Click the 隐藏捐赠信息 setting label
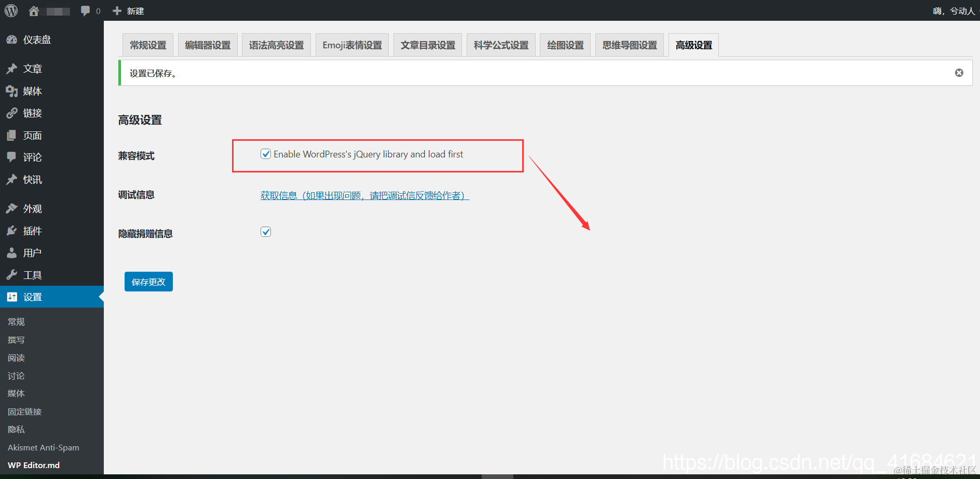Viewport: 980px width, 479px height. tap(145, 234)
